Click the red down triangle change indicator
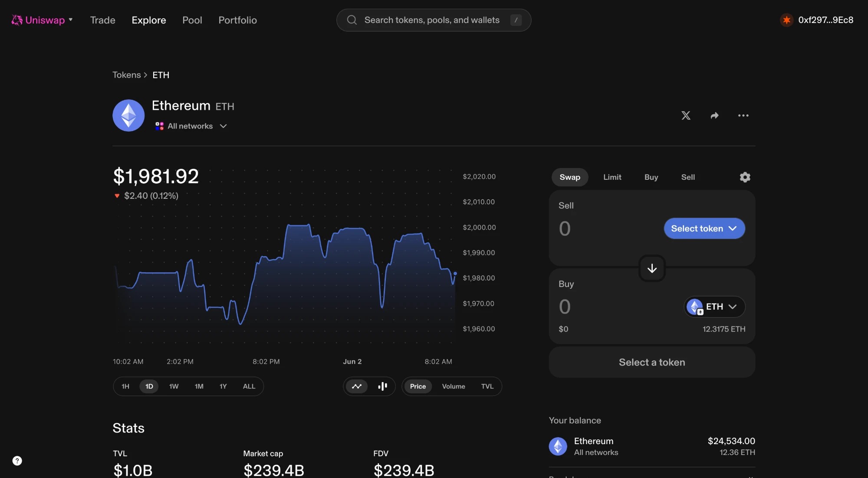 point(117,196)
